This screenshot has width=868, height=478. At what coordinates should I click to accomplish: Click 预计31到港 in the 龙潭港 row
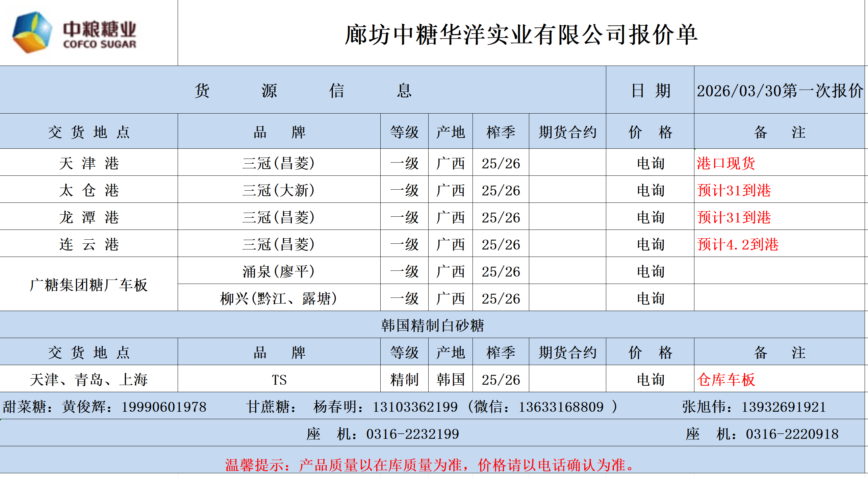pyautogui.click(x=734, y=217)
